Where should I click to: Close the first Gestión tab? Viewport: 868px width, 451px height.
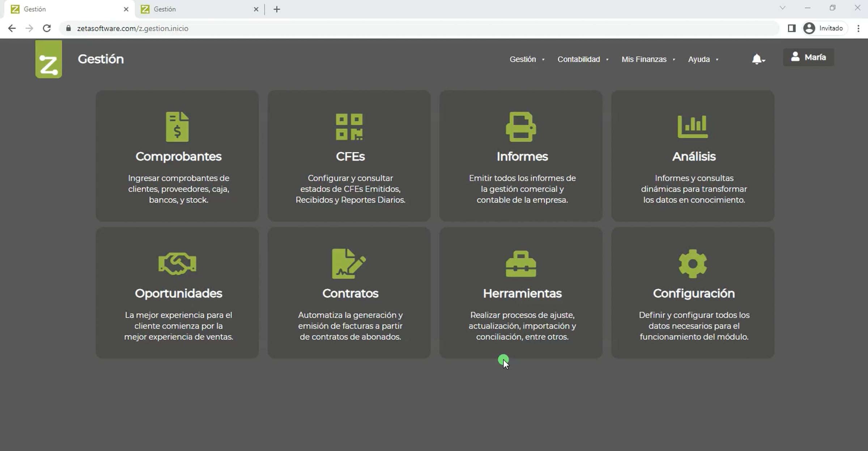click(126, 9)
